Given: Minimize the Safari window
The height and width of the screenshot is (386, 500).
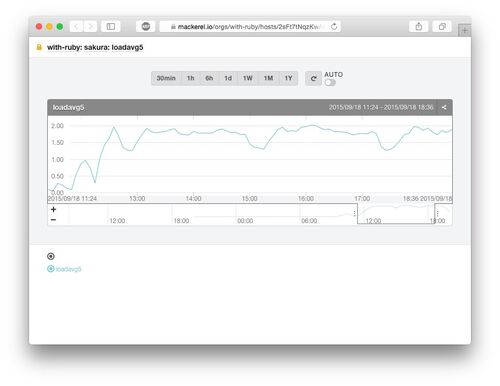Looking at the screenshot, I should [49, 26].
